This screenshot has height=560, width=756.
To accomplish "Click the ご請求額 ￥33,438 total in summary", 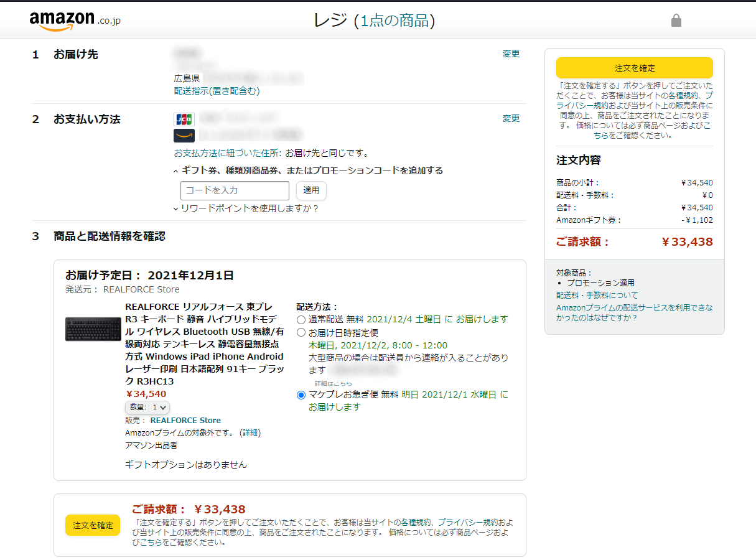I will 635,242.
